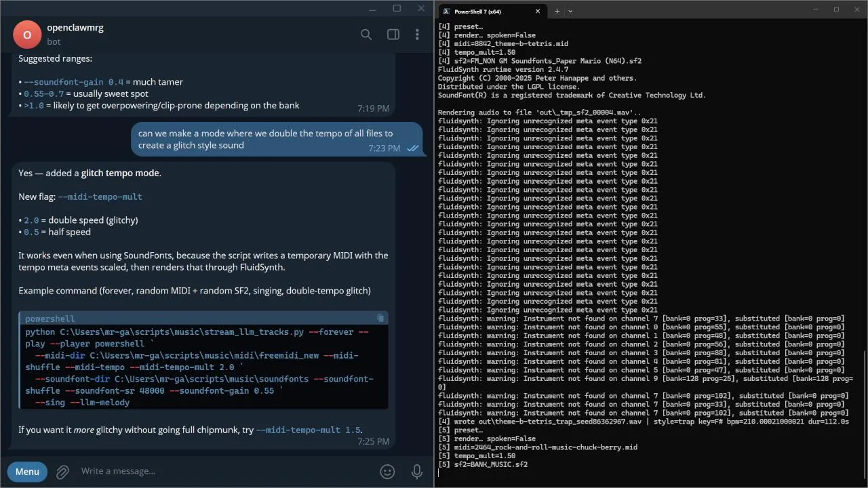Maximize the Telegram window
Screen dimensions: 868x488
tap(397, 8)
